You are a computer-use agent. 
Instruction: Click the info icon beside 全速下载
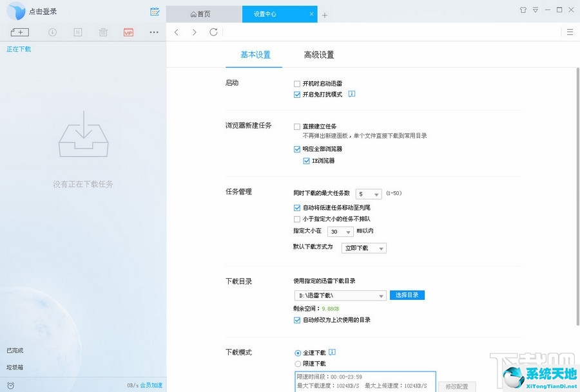point(332,352)
